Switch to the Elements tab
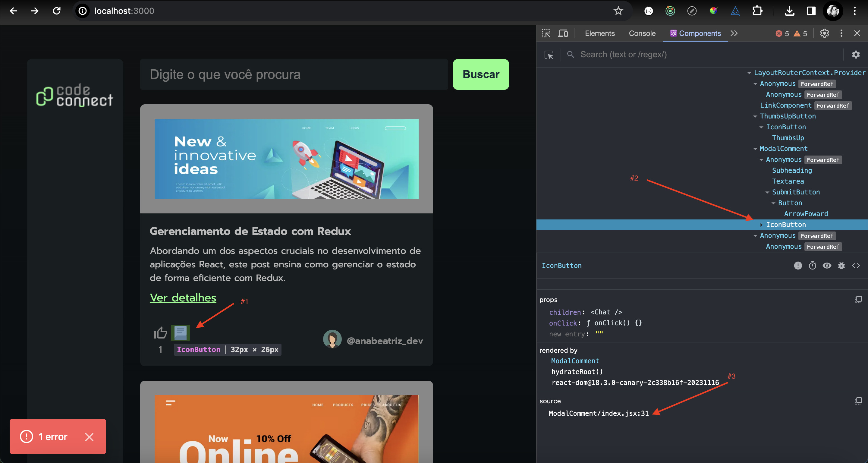868x463 pixels. 600,33
